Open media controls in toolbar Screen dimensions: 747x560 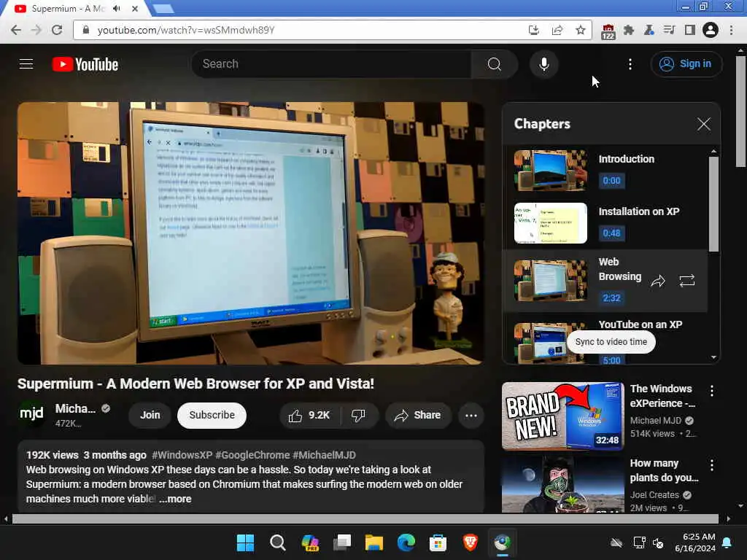pyautogui.click(x=670, y=30)
